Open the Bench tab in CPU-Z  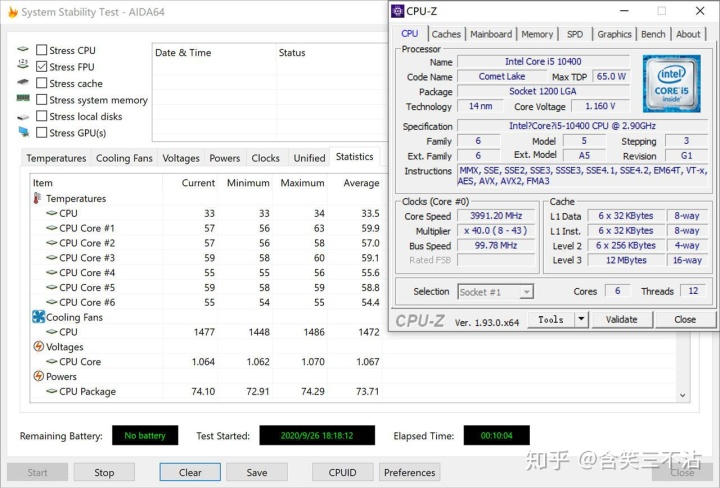click(653, 34)
